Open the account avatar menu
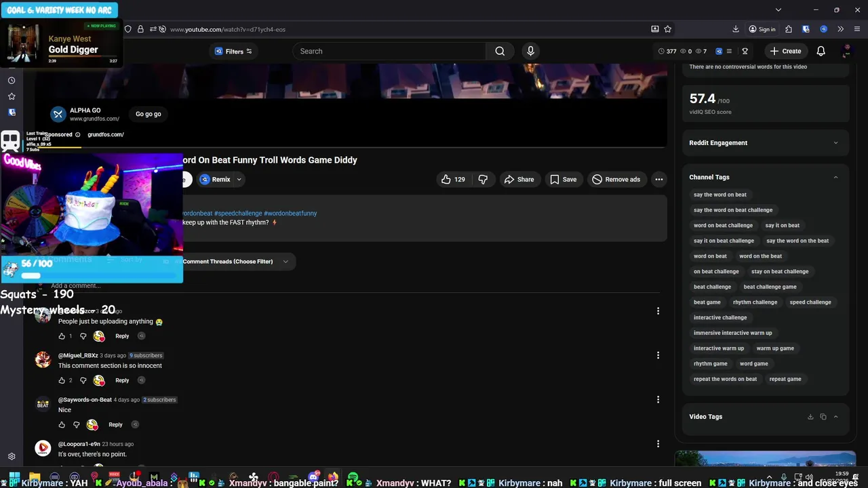Viewport: 868px width, 488px height. click(846, 51)
